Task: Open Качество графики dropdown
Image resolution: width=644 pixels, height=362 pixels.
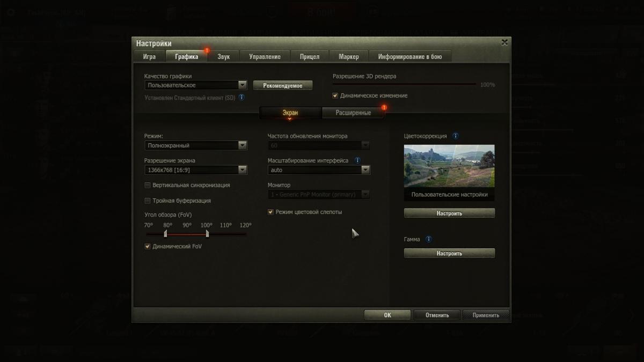Action: coord(195,85)
